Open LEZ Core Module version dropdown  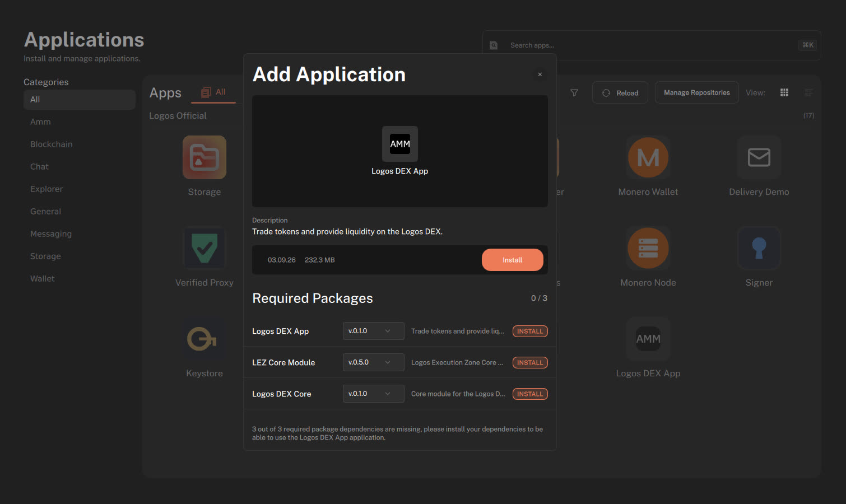[374, 362]
